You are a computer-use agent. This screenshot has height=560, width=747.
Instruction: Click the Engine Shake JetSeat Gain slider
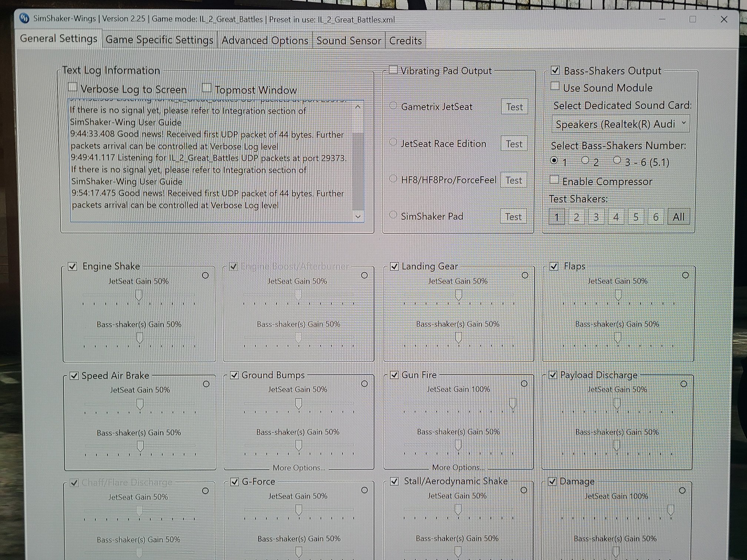tap(139, 295)
